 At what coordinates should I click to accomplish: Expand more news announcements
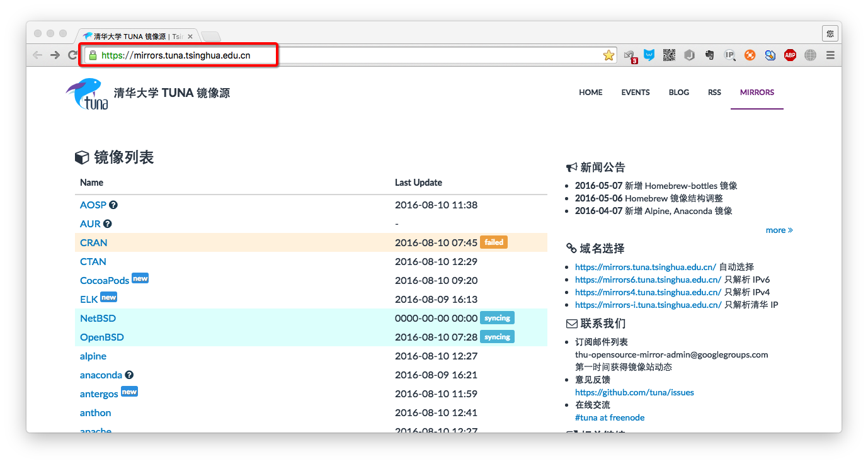(779, 230)
